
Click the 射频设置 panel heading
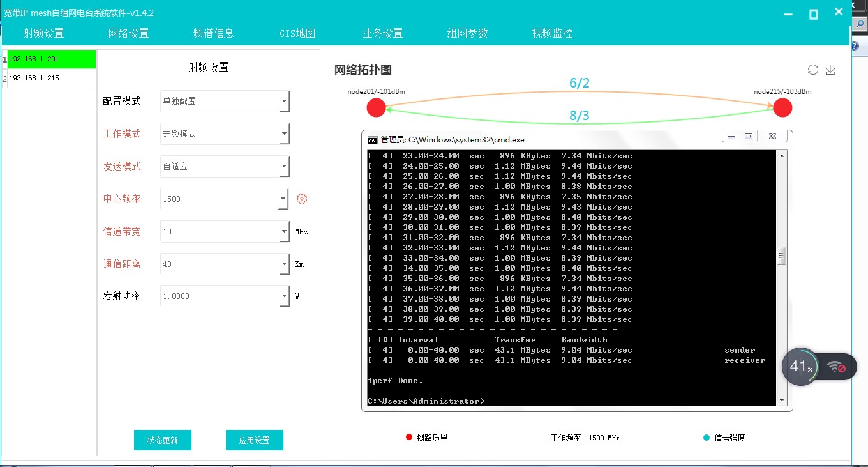point(208,67)
